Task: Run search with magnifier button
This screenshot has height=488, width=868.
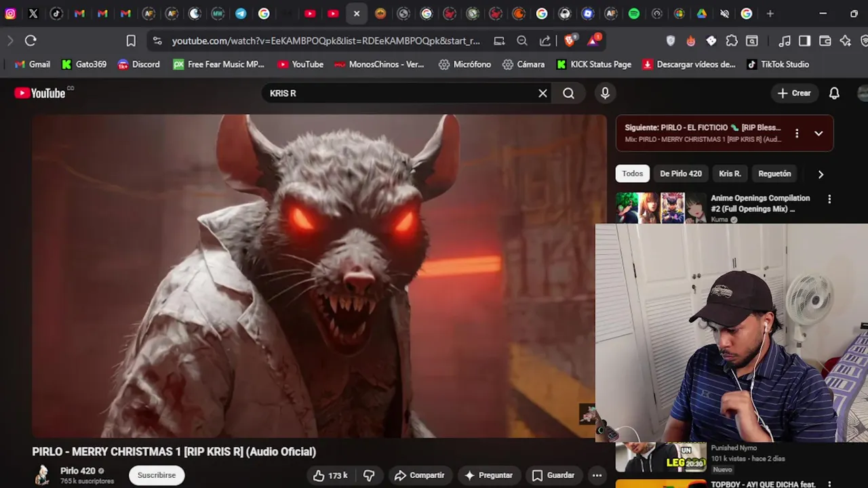Action: tap(568, 94)
